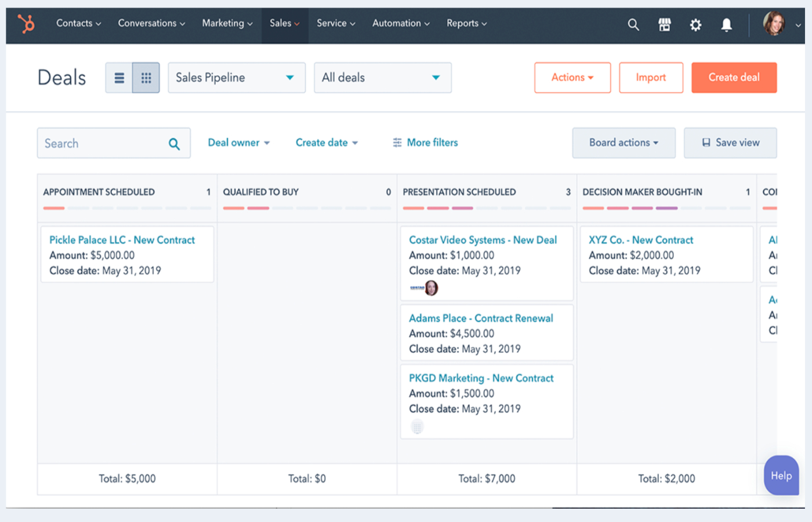
Task: Click in the deals Search field
Action: pyautogui.click(x=114, y=143)
